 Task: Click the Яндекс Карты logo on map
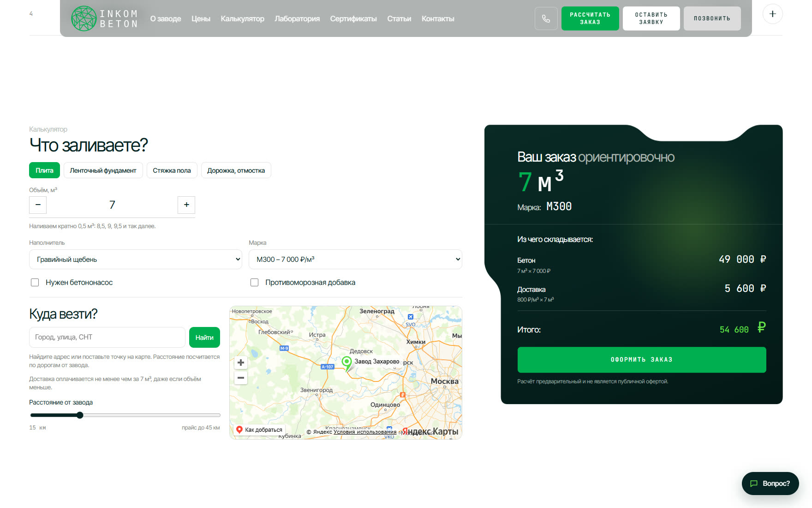[x=430, y=431]
